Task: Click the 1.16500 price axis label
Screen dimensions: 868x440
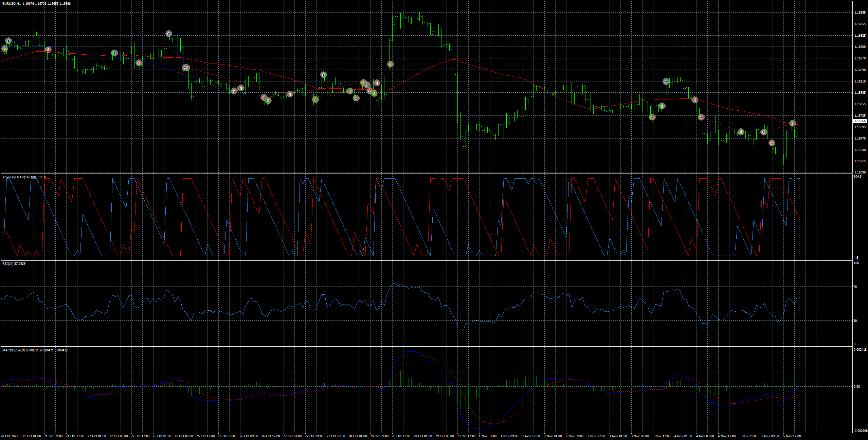Action: (860, 47)
